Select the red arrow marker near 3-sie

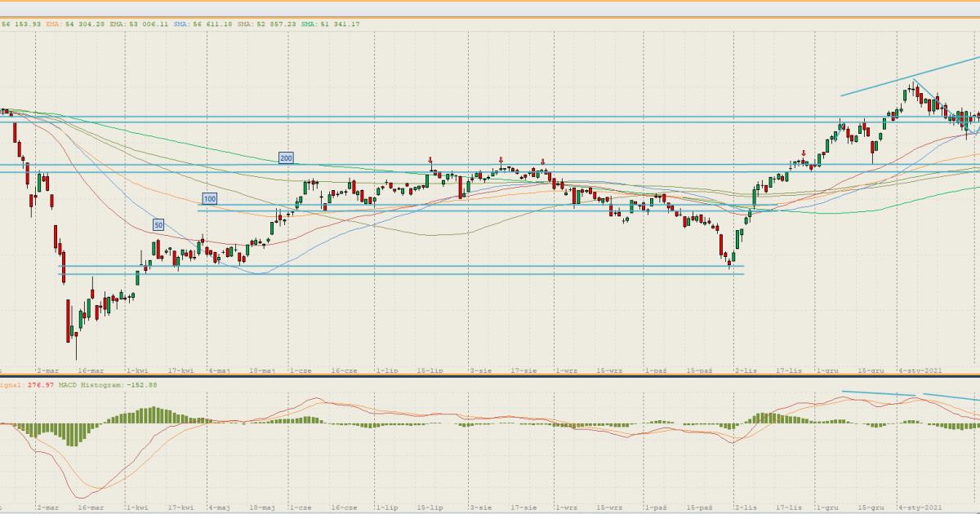click(500, 162)
